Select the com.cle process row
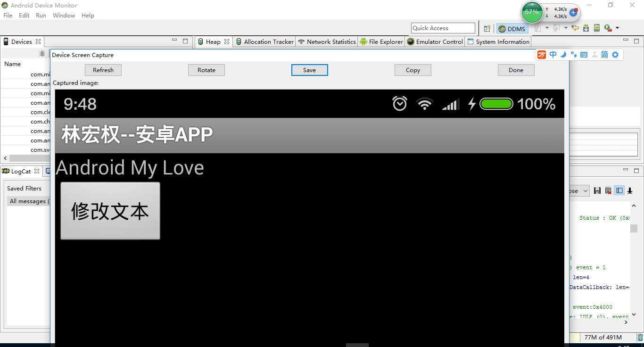The height and width of the screenshot is (347, 644). 41,112
